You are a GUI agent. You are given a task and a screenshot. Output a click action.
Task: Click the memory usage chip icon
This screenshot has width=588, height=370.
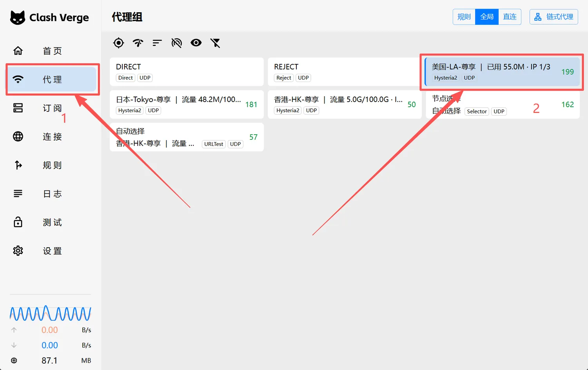(14, 360)
